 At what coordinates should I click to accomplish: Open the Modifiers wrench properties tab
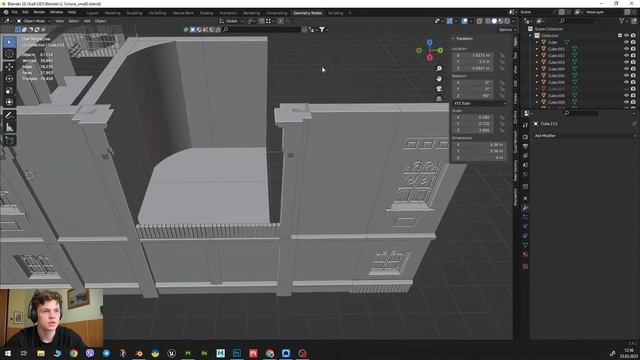(525, 208)
